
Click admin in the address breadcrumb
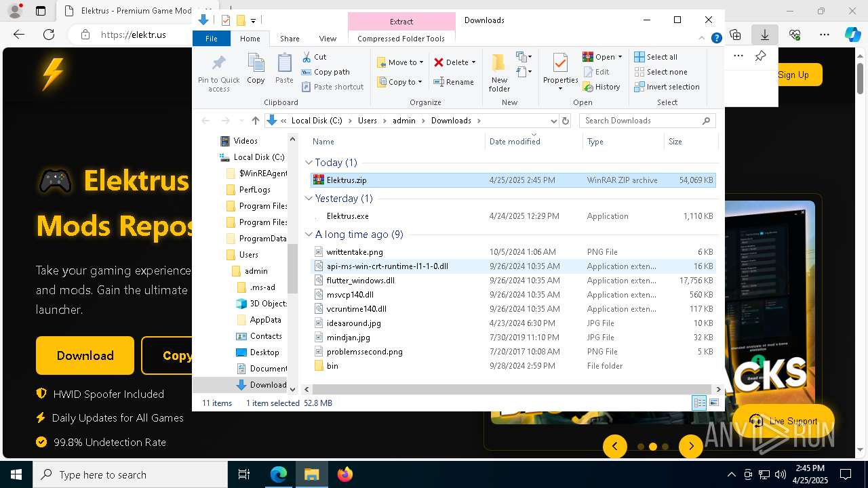(x=404, y=121)
